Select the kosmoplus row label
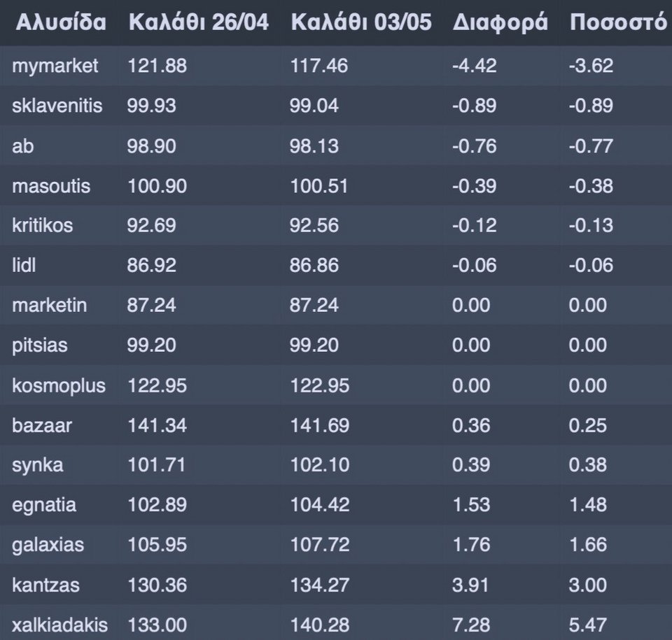672x640 pixels. pos(59,386)
